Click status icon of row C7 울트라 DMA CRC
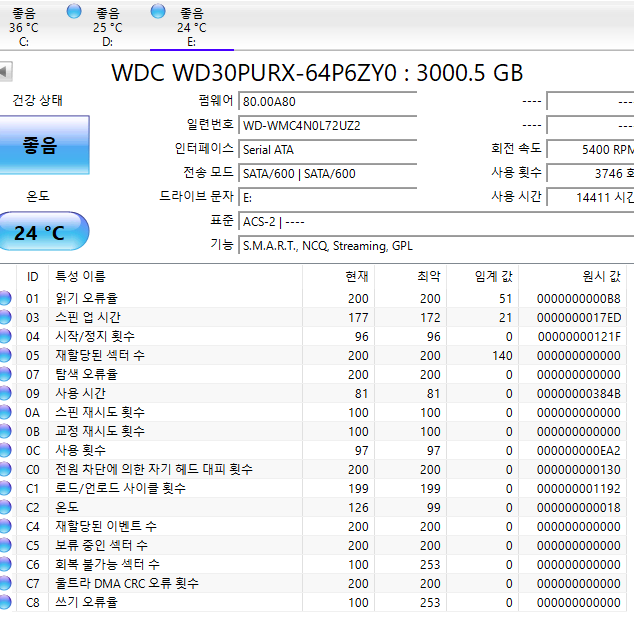634x634 pixels. (5, 583)
